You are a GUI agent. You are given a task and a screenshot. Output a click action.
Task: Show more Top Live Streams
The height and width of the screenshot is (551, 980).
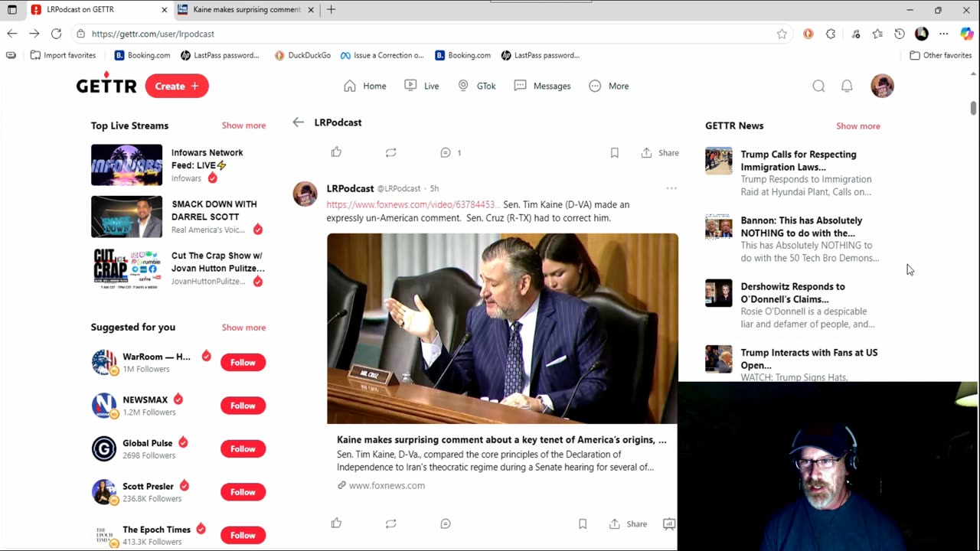pyautogui.click(x=243, y=126)
